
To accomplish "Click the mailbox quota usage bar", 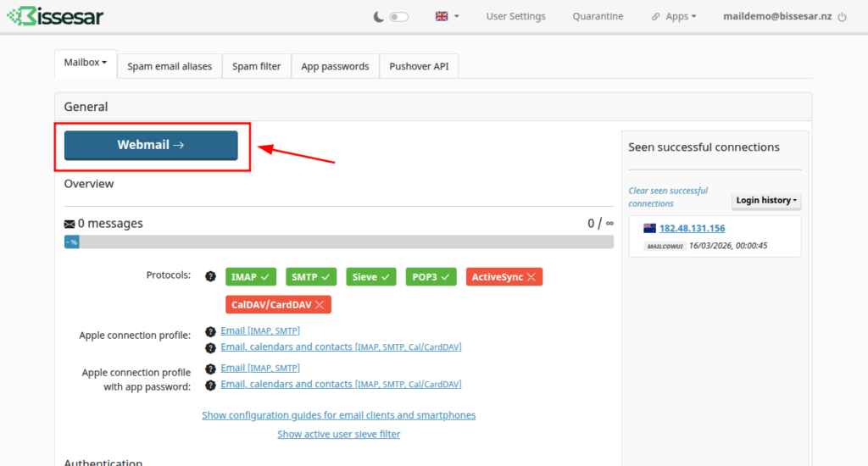I will point(338,242).
